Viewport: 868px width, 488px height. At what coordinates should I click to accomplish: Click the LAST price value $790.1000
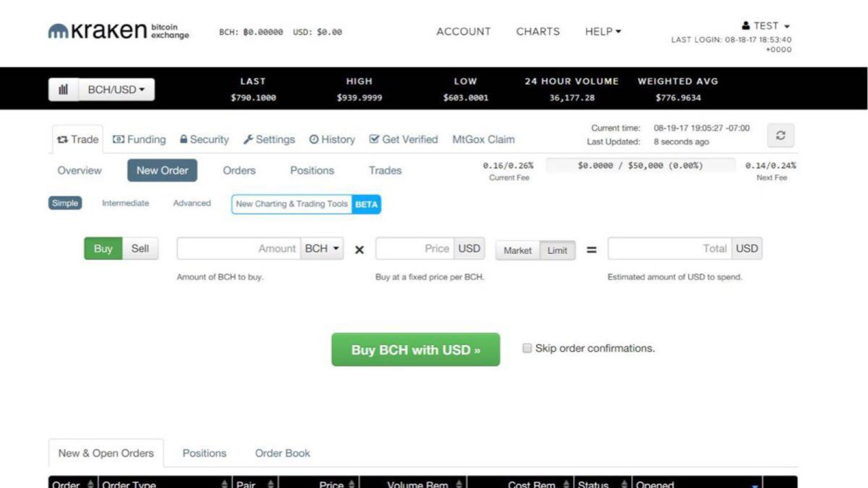(x=253, y=98)
